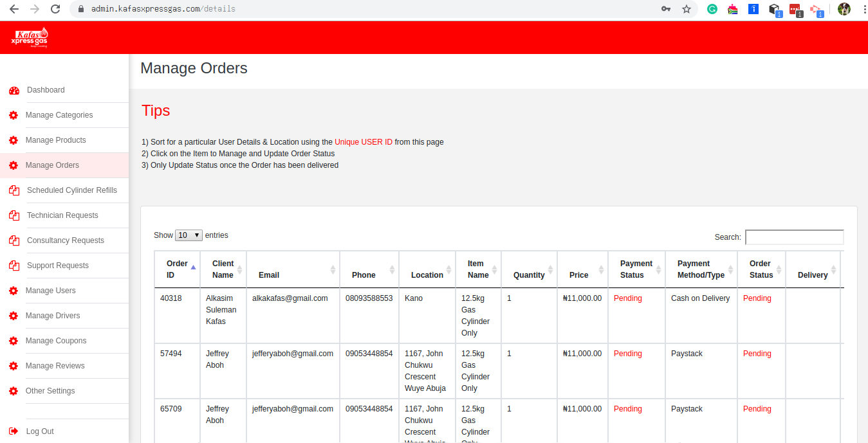Click order 40318 in the table
This screenshot has width=868, height=443.
[171, 298]
